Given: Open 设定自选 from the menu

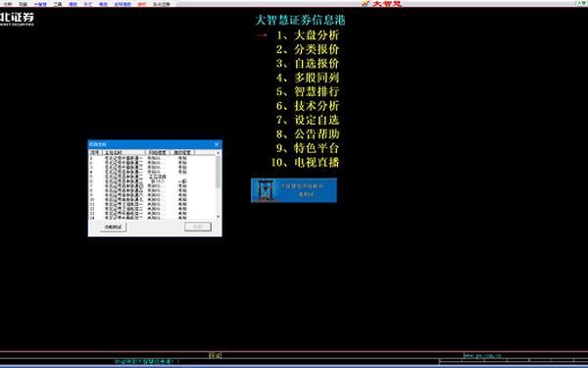Looking at the screenshot, I should [x=308, y=120].
